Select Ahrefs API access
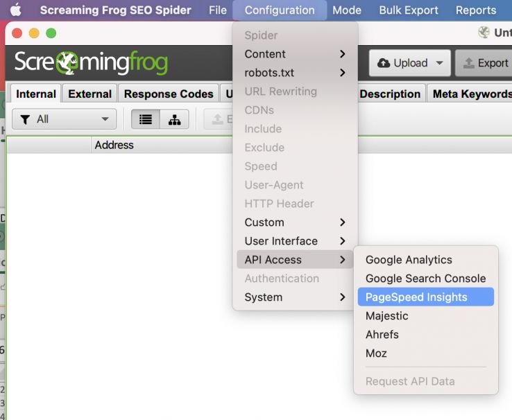Image resolution: width=512 pixels, height=420 pixels. pos(382,335)
